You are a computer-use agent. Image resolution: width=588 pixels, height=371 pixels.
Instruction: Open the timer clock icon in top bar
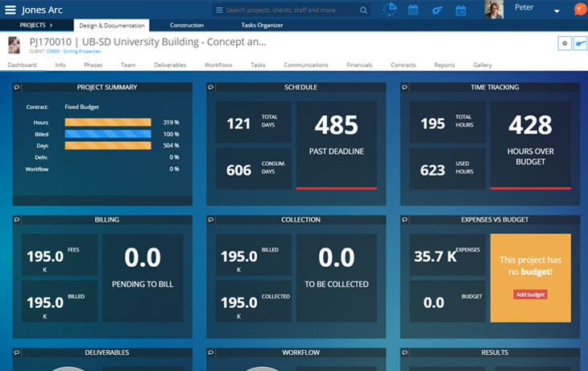pos(390,10)
